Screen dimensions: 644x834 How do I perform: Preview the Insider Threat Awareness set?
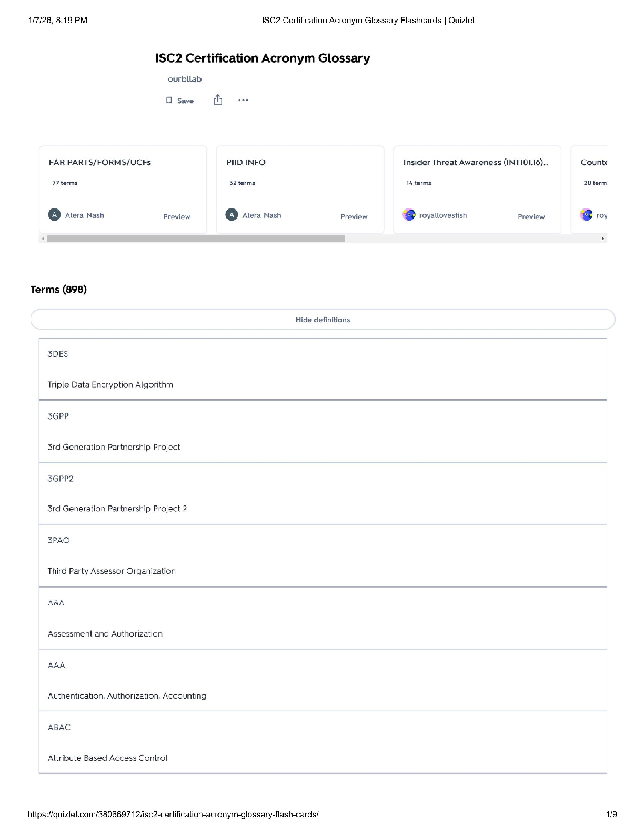[531, 216]
